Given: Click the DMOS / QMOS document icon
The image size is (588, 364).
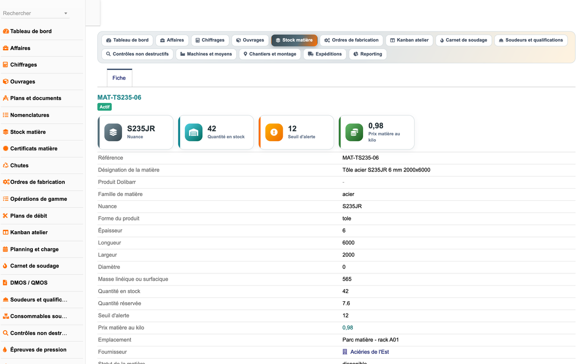Looking at the screenshot, I should click(x=5, y=283).
